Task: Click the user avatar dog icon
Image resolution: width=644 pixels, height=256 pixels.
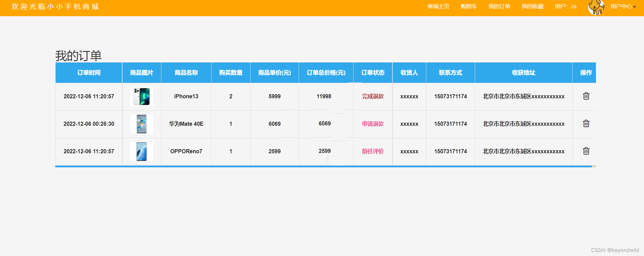Action: (596, 7)
